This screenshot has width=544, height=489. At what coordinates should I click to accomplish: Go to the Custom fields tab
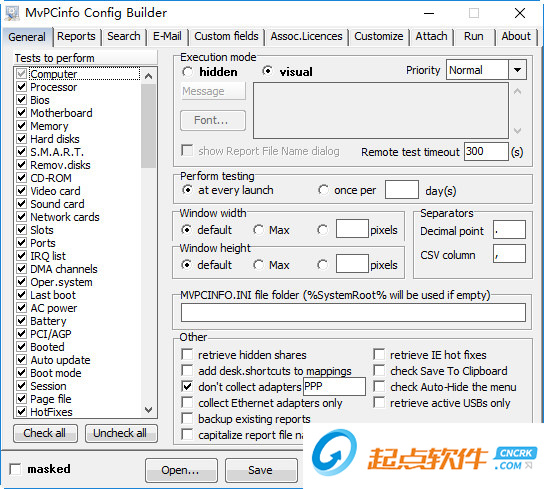[226, 36]
